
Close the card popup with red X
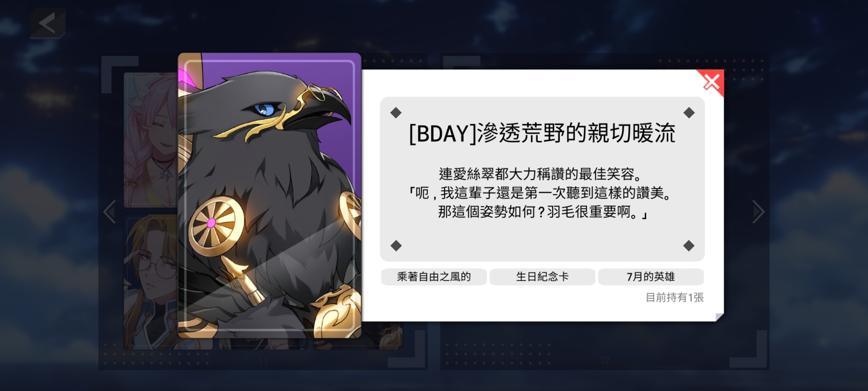[711, 83]
